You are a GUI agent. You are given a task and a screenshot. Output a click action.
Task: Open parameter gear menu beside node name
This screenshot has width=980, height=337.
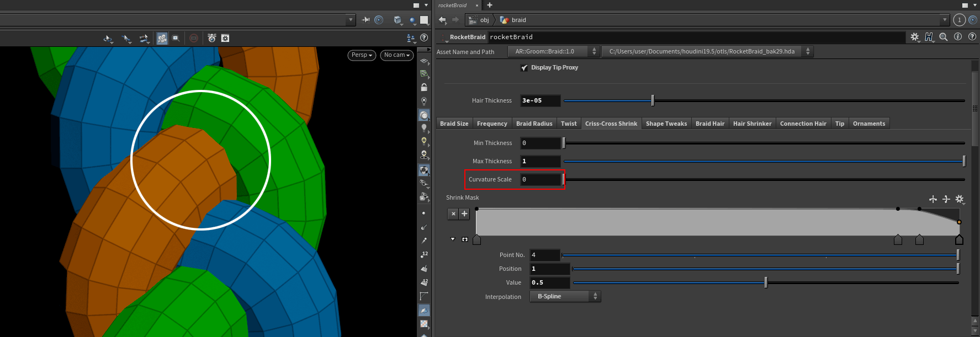click(x=915, y=37)
